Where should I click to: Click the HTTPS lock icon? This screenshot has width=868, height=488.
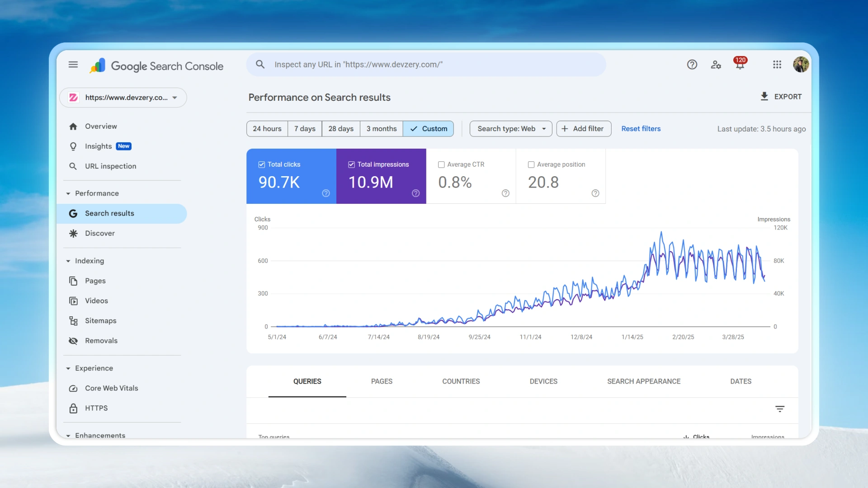click(x=73, y=408)
